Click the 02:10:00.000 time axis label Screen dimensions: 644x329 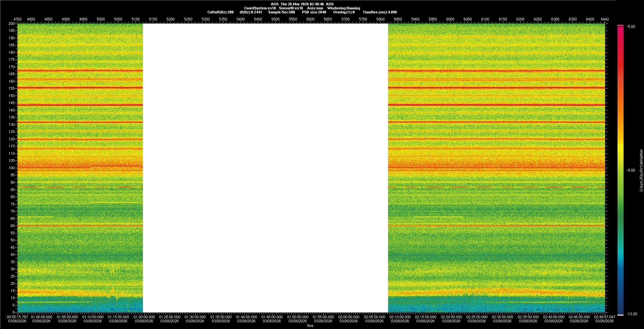[x=400, y=317]
